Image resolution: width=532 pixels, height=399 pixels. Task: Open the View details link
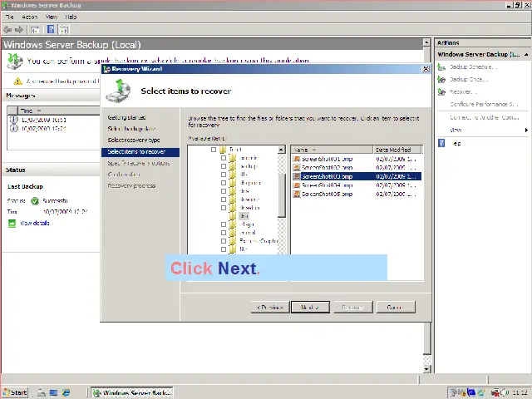35,224
